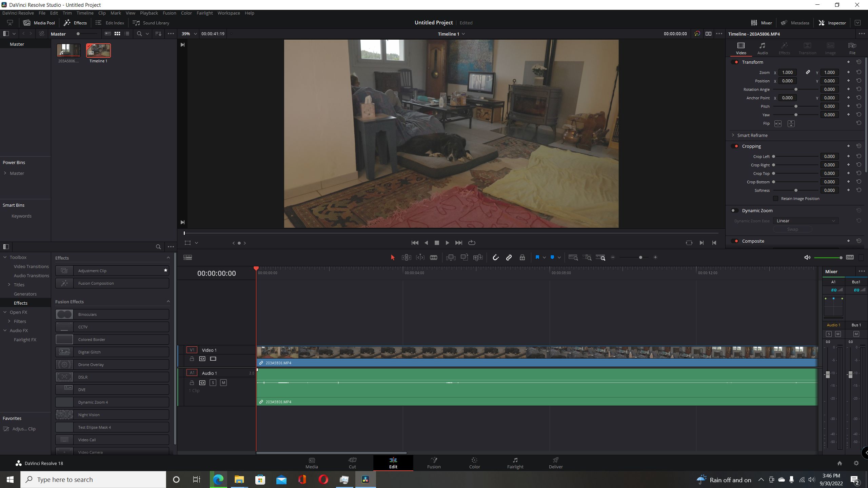Screen dimensions: 868x488
Task: Open the Playback menu
Action: tap(149, 13)
